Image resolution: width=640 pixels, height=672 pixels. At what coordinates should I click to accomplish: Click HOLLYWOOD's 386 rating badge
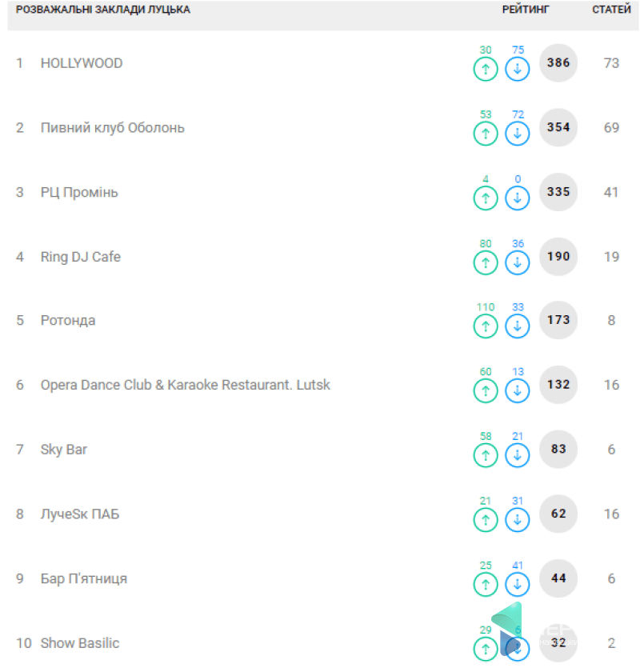pos(558,63)
